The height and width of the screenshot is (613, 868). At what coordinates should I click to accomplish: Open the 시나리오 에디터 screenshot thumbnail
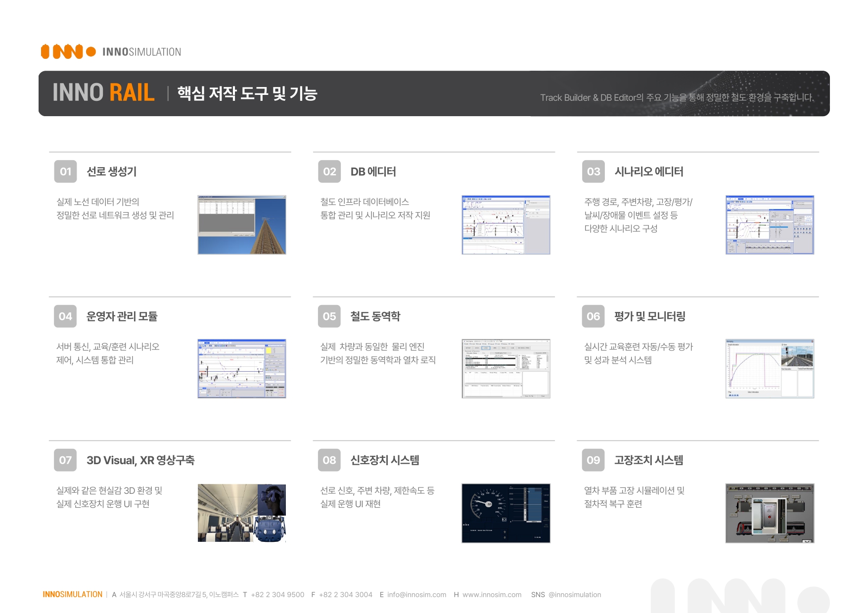click(x=770, y=225)
